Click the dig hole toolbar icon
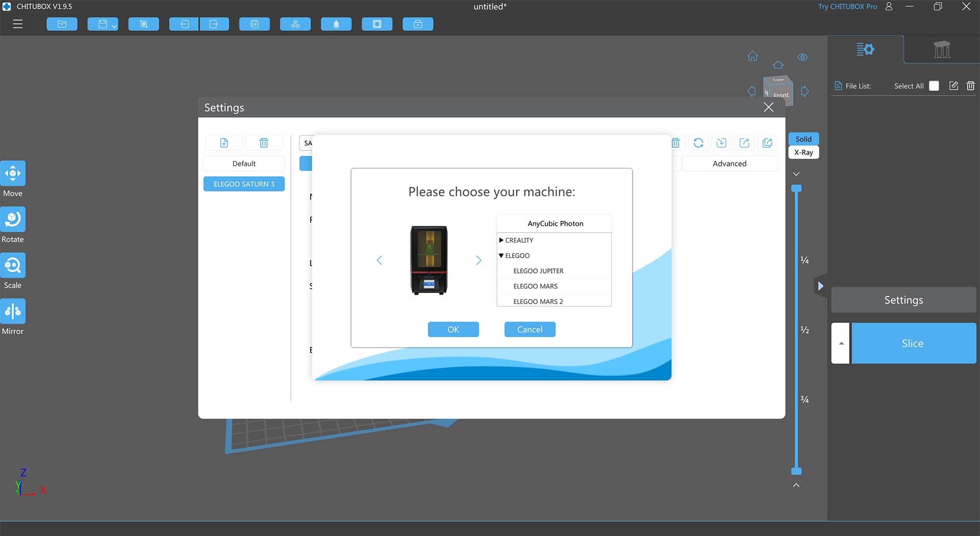The height and width of the screenshot is (536, 980). point(377,24)
